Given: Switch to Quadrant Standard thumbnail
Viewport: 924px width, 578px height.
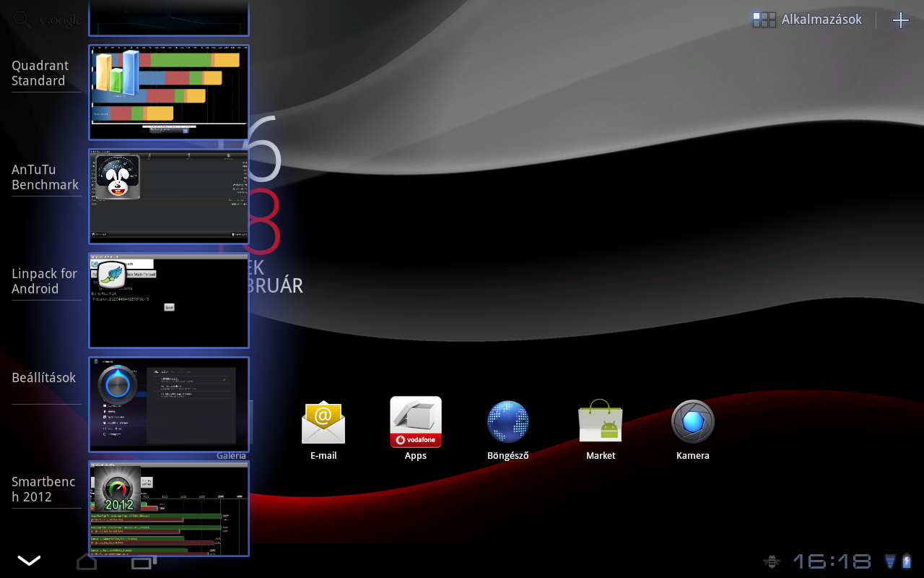Looking at the screenshot, I should (169, 92).
